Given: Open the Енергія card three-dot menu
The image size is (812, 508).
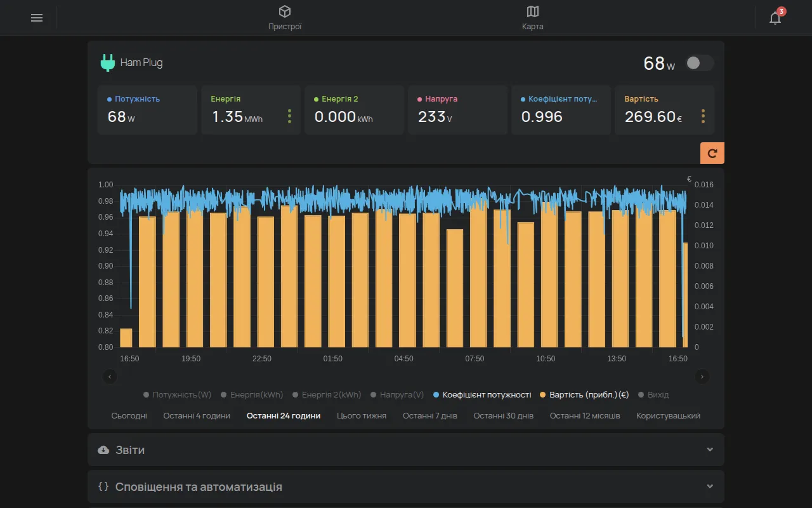Looking at the screenshot, I should click(x=289, y=116).
